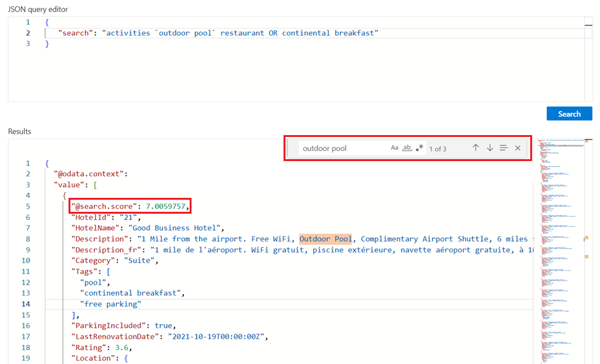Click the 'Tags' key in results
This screenshot has height=364, width=600.
tap(84, 272)
